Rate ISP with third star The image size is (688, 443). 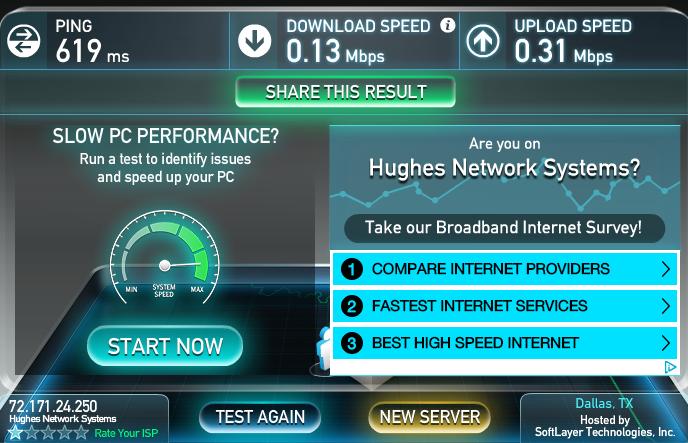click(48, 433)
